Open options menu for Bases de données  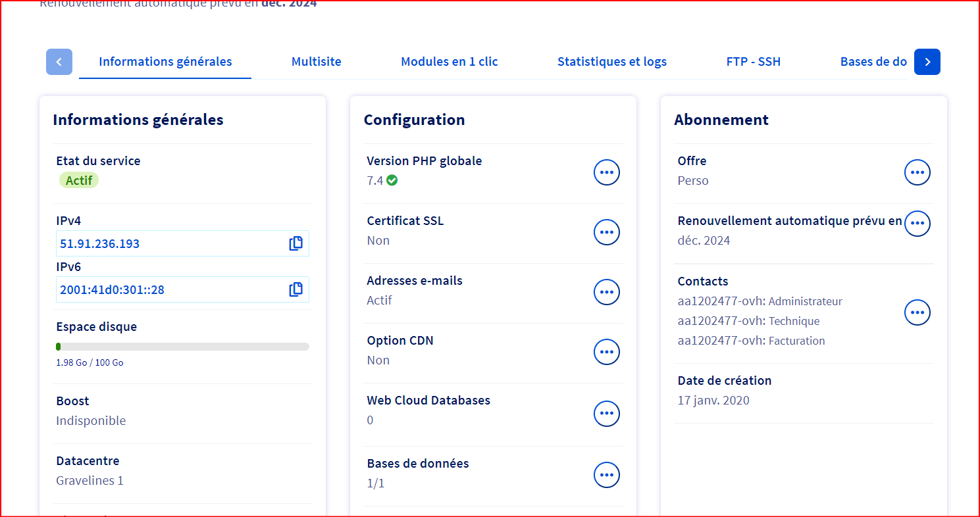tap(607, 475)
